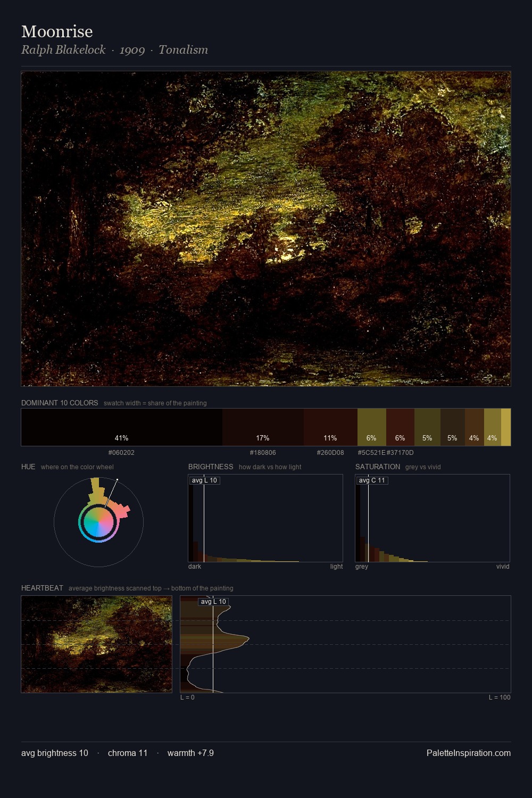
Task: Select the 17% dark brown swatch
Action: point(263,427)
